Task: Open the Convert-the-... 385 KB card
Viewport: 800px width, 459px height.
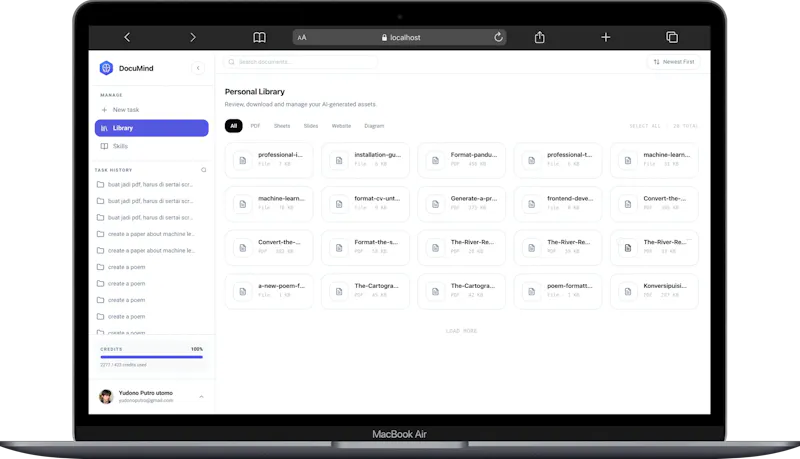Action: (x=655, y=204)
